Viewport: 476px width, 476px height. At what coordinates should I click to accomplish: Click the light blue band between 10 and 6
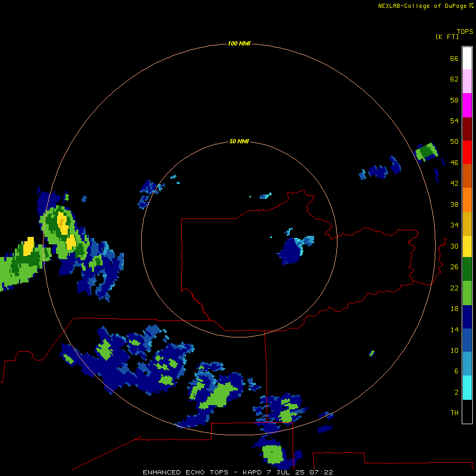click(x=467, y=364)
